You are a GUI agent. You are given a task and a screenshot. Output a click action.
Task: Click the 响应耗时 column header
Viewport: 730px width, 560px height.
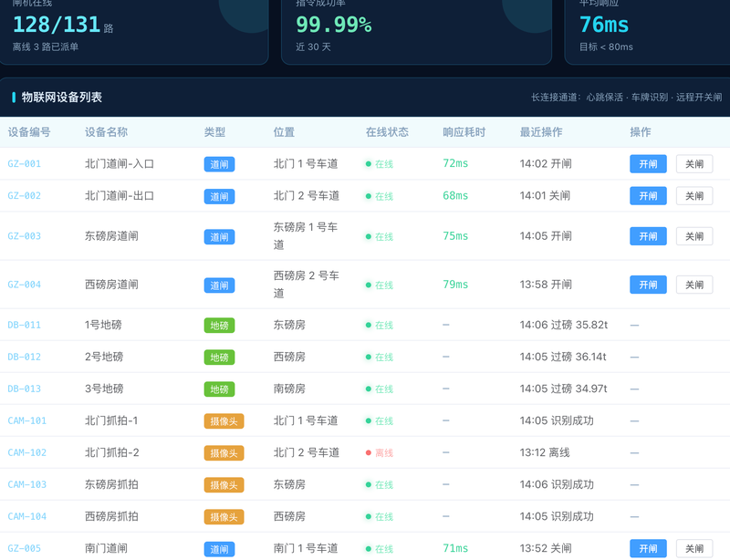[x=464, y=132]
